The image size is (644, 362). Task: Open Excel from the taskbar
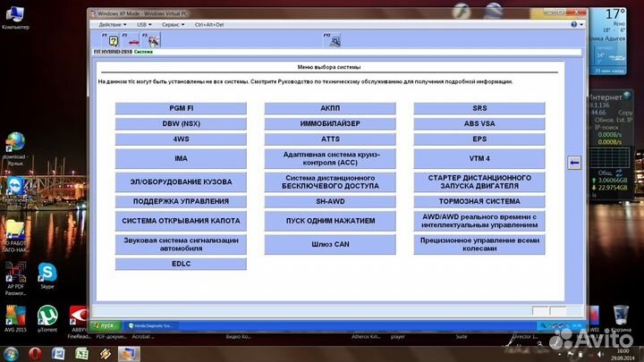point(81,353)
